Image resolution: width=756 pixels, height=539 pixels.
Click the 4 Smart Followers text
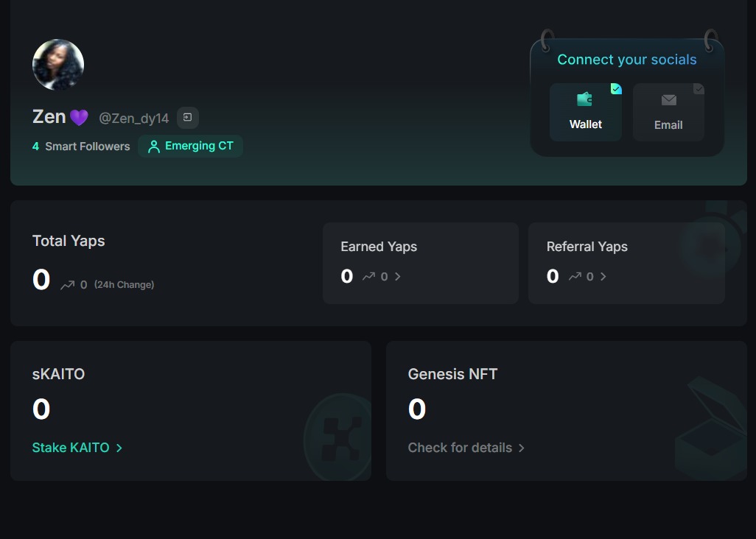pyautogui.click(x=81, y=147)
